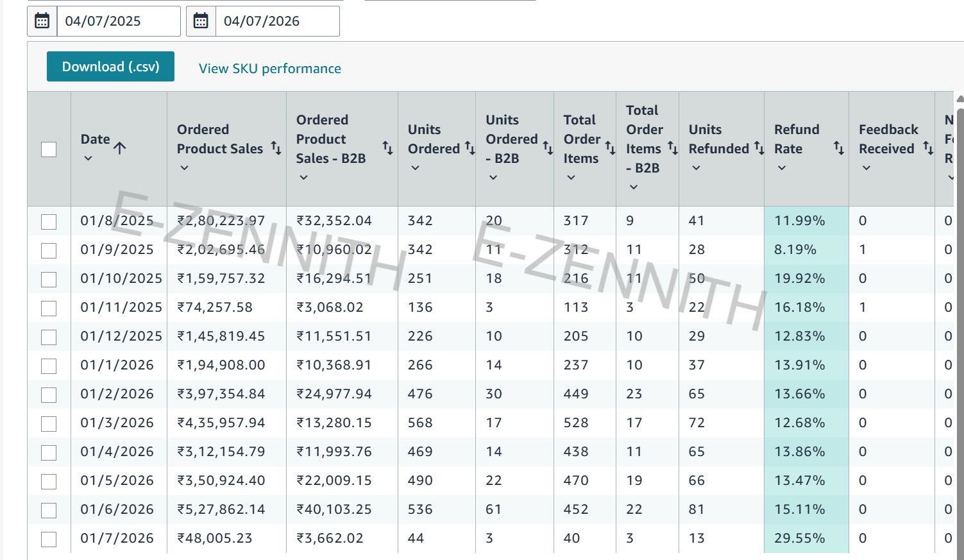The width and height of the screenshot is (964, 560).
Task: Click the 61 units ordered B2B value
Action: click(494, 509)
